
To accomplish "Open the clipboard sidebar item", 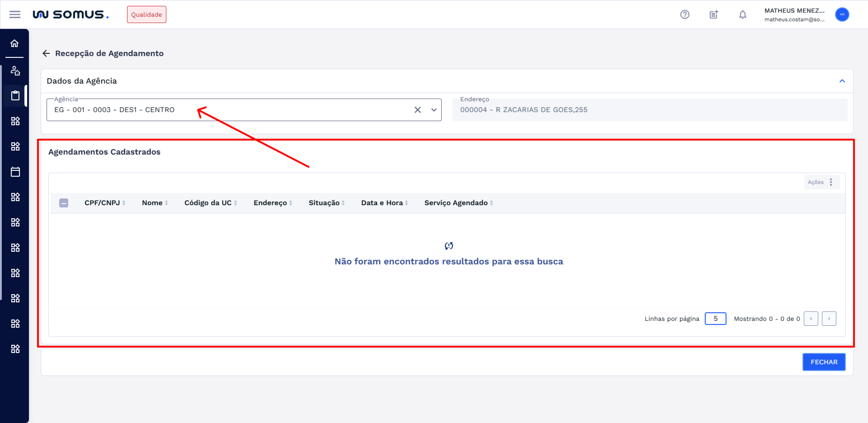I will coord(15,96).
